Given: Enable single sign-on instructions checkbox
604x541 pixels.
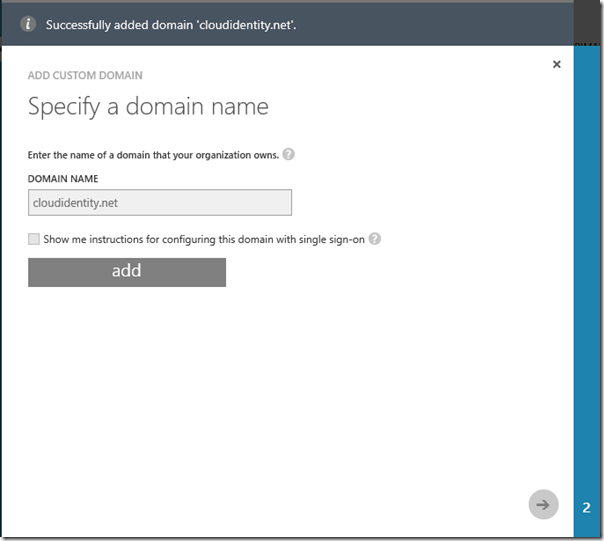Looking at the screenshot, I should point(34,239).
